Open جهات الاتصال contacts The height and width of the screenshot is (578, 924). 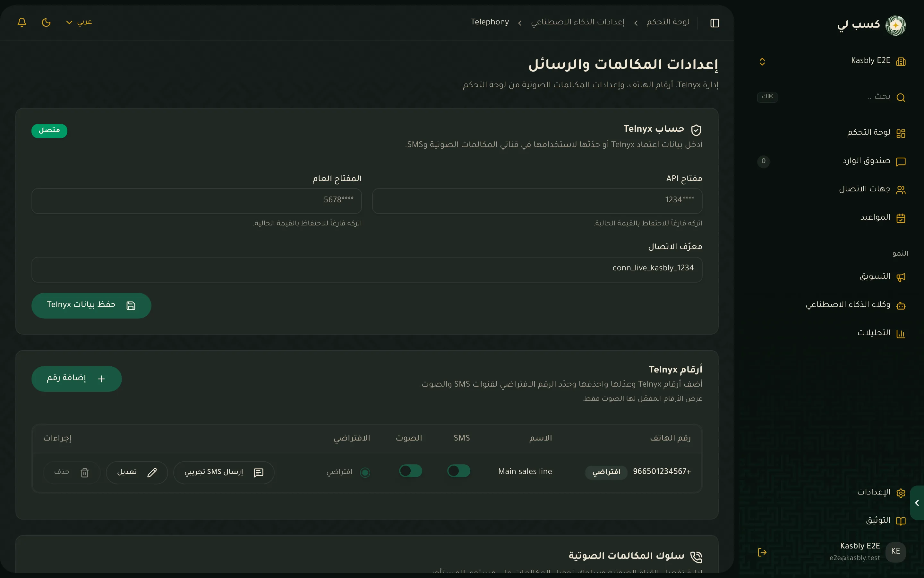pyautogui.click(x=832, y=189)
